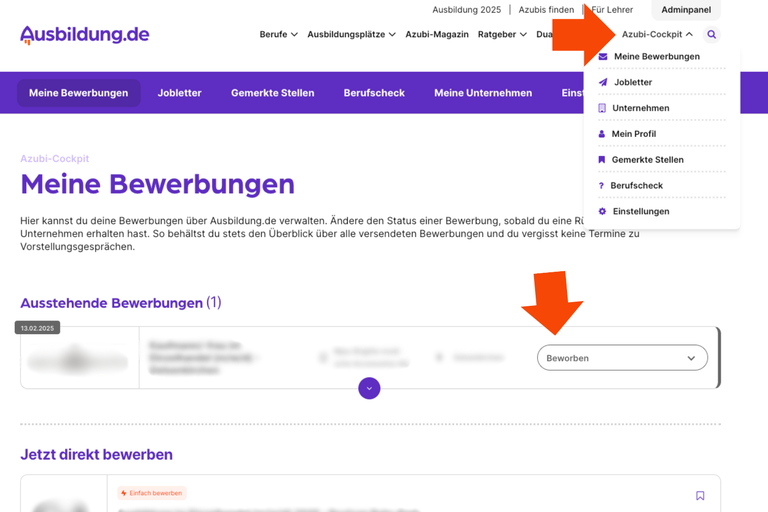Image resolution: width=768 pixels, height=512 pixels.
Task: Switch to Jobletter tab in purple bar
Action: tap(179, 93)
